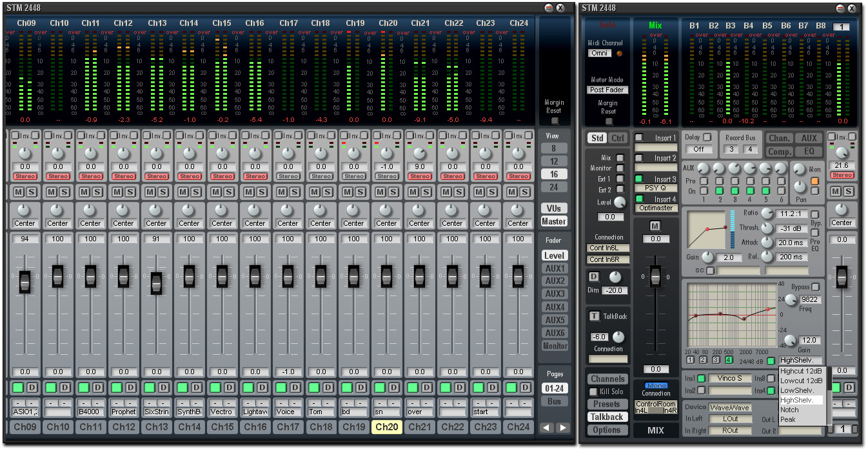Image resolution: width=868 pixels, height=449 pixels.
Task: Open the Meter Mode Post Fader dropdown
Action: pyautogui.click(x=607, y=90)
